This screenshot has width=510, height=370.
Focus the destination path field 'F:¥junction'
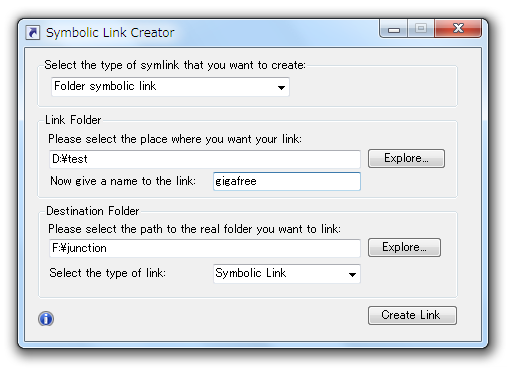[205, 248]
